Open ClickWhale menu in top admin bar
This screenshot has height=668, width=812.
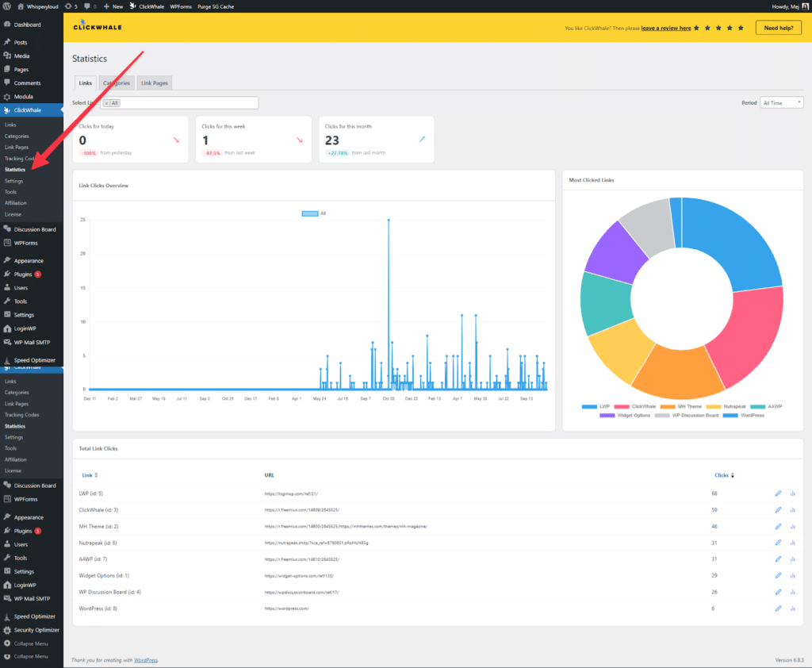(x=147, y=6)
